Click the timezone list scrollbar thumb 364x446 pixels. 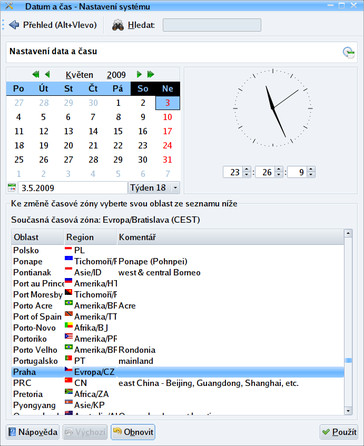(x=348, y=360)
